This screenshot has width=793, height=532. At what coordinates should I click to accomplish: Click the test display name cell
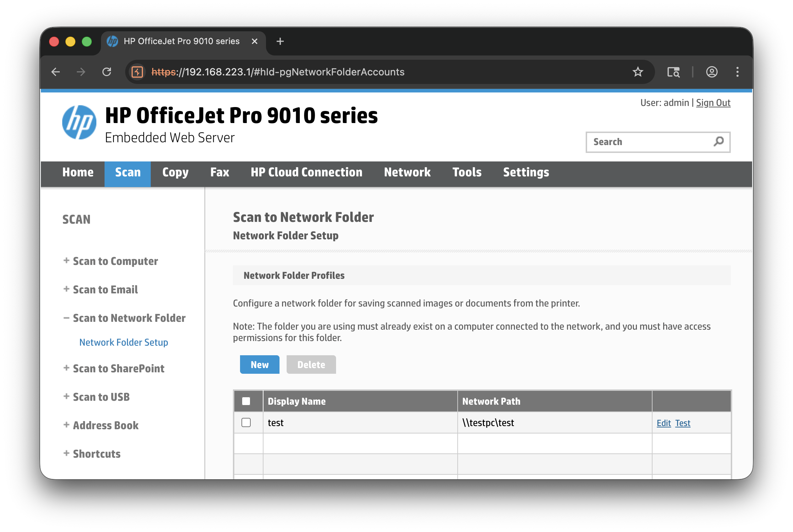pos(360,422)
